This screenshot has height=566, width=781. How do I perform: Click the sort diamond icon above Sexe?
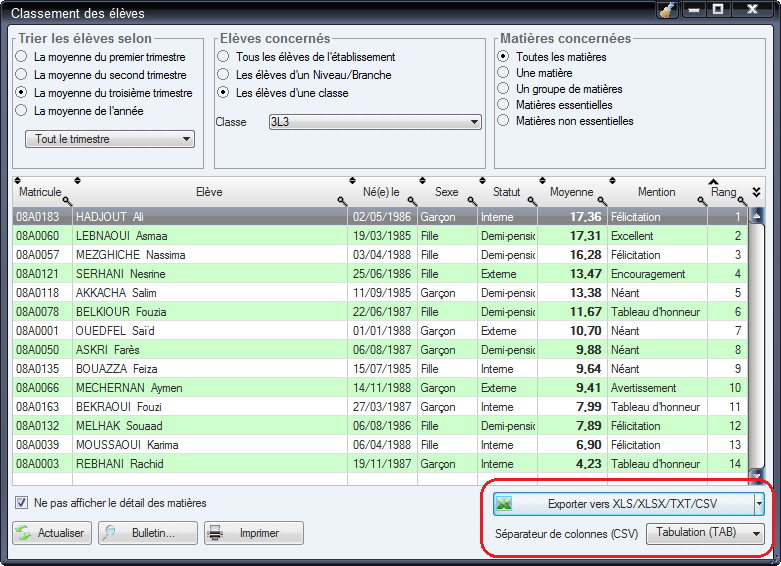422,180
